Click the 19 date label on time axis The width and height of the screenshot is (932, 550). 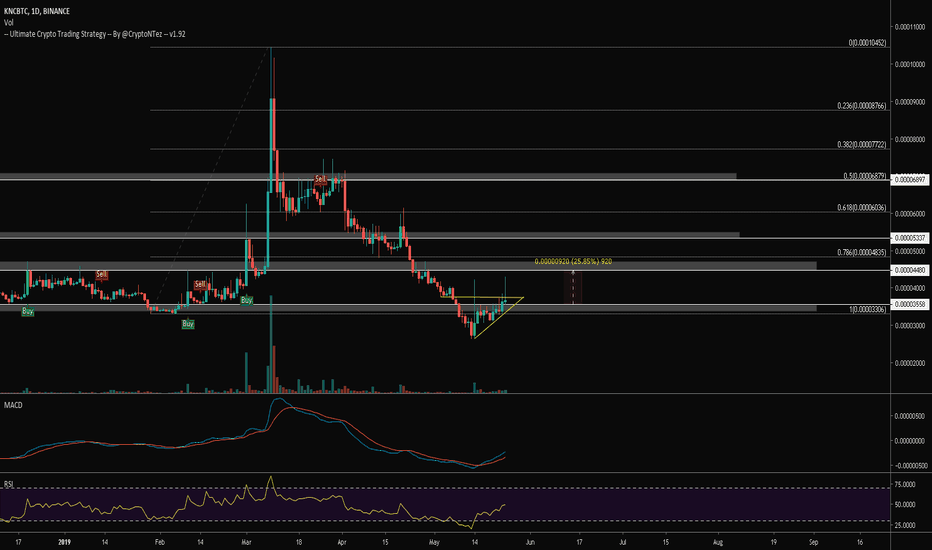pos(773,542)
